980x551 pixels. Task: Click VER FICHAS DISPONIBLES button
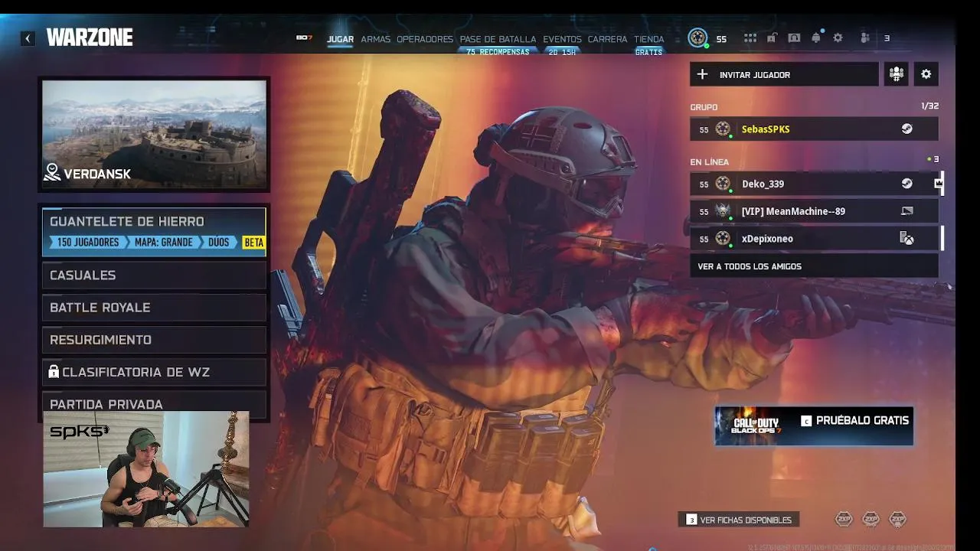tap(739, 520)
